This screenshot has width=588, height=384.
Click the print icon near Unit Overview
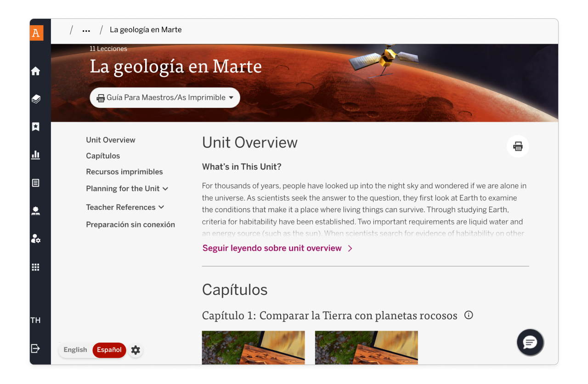point(518,146)
